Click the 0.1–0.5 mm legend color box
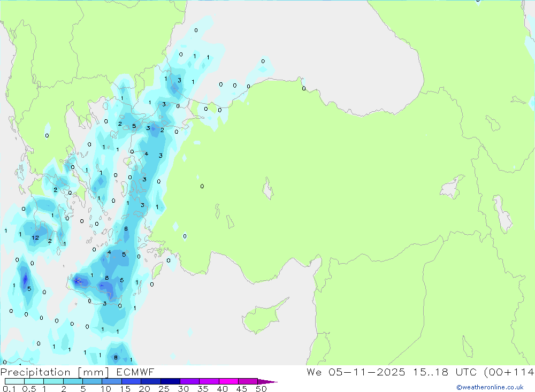535x392 pixels. (14, 381)
